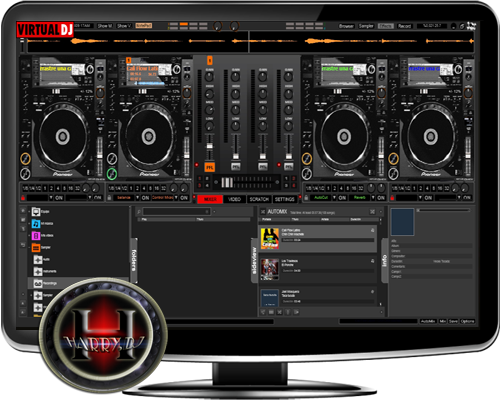
Task: Open the blue music note folder
Action: point(36,224)
